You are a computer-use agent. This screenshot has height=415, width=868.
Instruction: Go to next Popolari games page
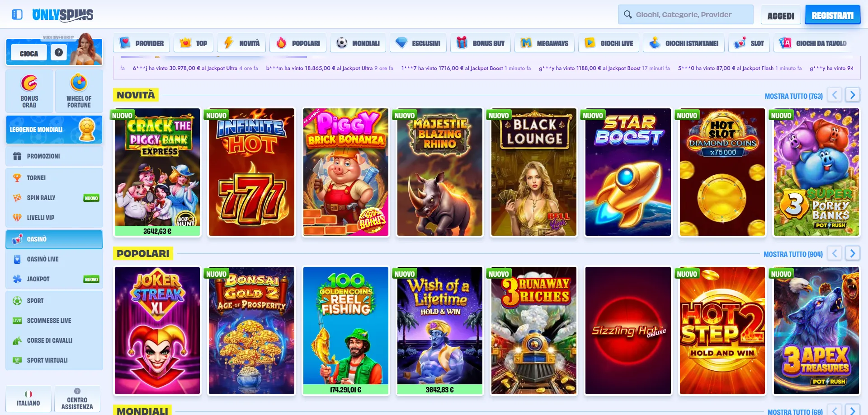pos(853,253)
